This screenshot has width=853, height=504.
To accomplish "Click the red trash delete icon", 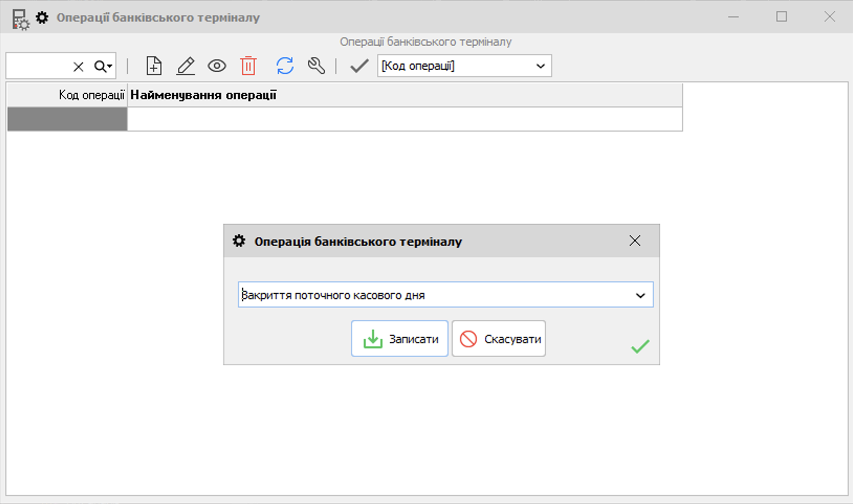I will coord(248,66).
